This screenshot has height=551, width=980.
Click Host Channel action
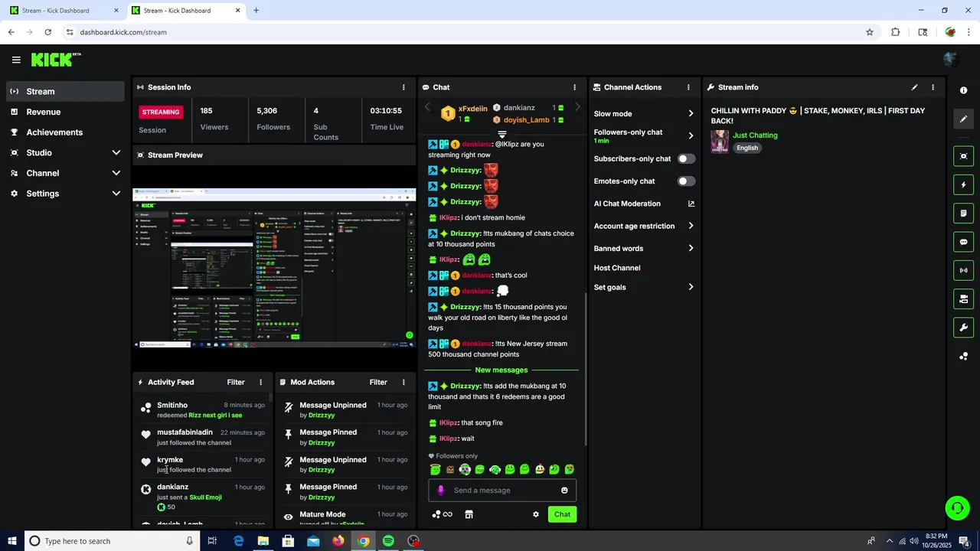click(x=617, y=268)
